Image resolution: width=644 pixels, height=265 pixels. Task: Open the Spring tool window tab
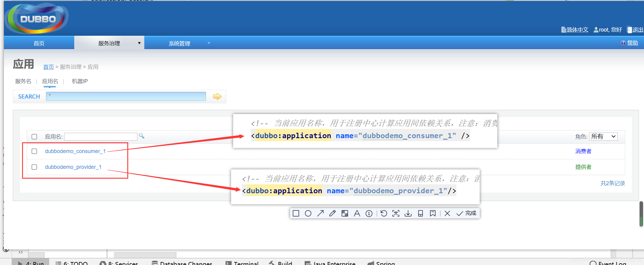(381, 263)
